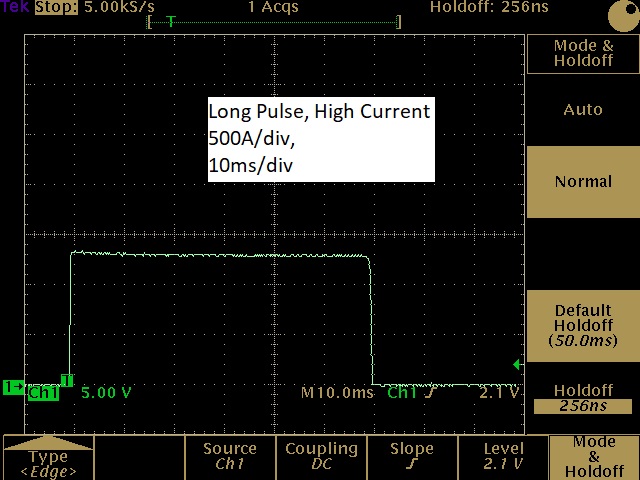640x480 pixels.
Task: Click the Stop acquisition status label
Action: 56,7
